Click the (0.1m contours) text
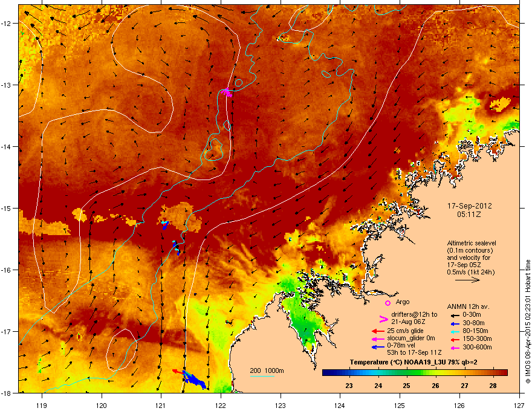 pyautogui.click(x=470, y=250)
